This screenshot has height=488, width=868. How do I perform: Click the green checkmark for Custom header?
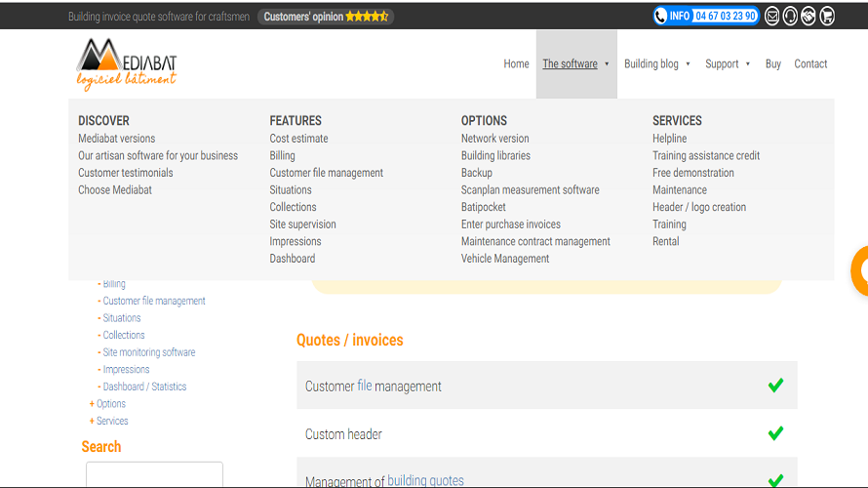[775, 433]
